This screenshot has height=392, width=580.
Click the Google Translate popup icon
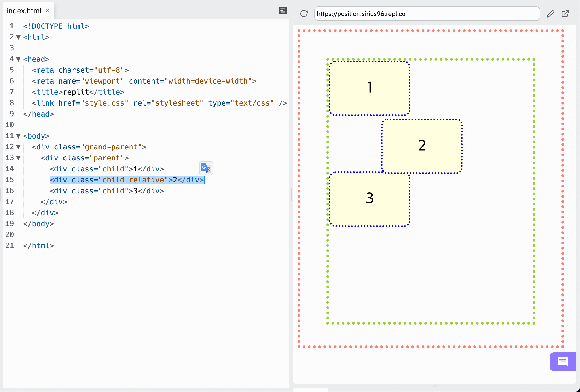pos(206,168)
